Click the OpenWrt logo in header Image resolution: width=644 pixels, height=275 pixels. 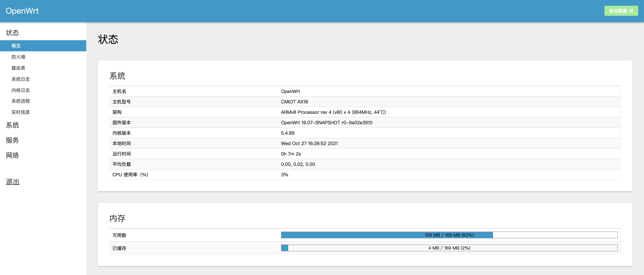click(x=22, y=11)
